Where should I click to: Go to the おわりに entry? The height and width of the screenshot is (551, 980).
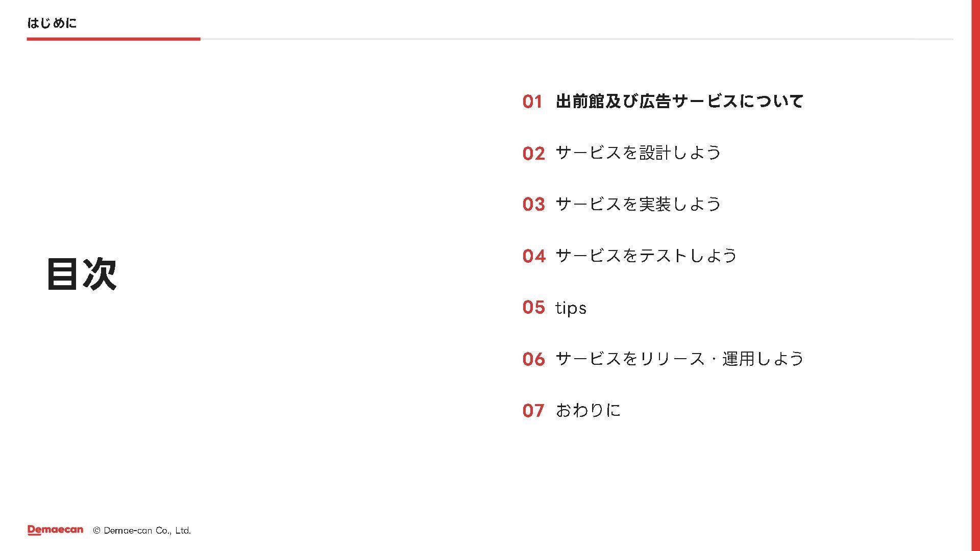[x=588, y=410]
